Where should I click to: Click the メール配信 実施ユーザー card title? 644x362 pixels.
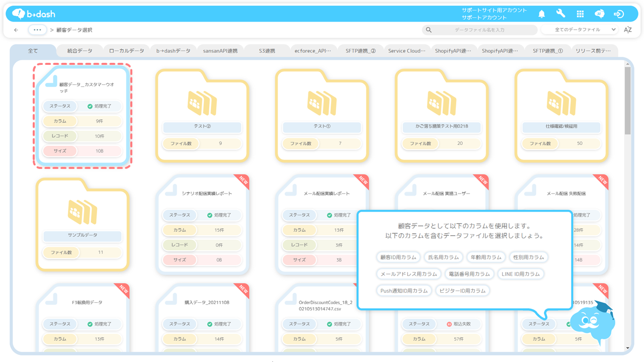(446, 194)
